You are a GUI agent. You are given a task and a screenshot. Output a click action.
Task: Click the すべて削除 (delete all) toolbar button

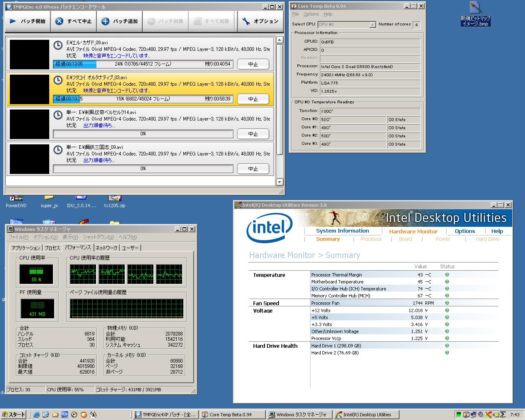(x=212, y=21)
